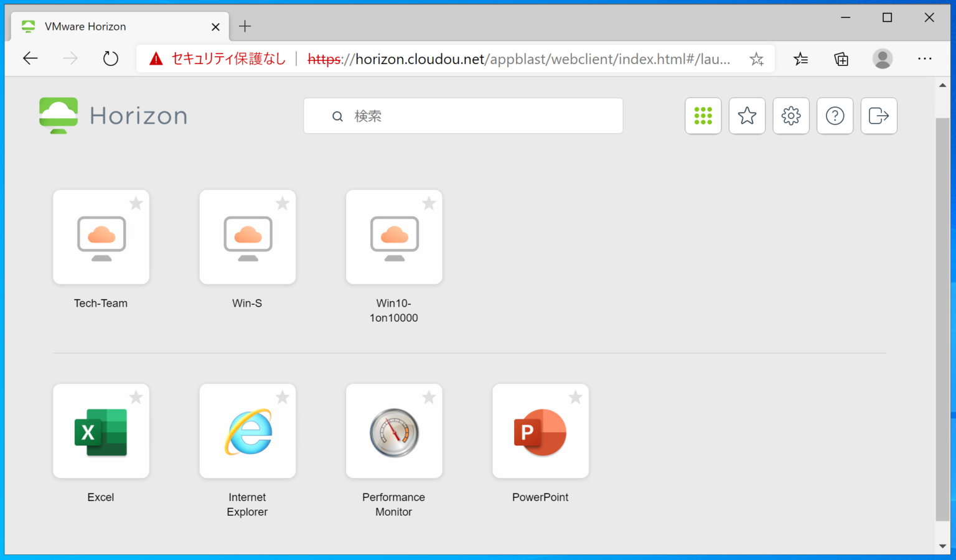Click the search magnifier icon
Viewport: 956px width, 560px height.
coord(337,116)
